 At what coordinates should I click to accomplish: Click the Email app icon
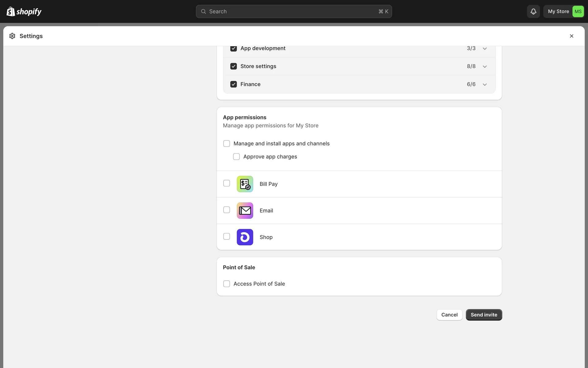pos(245,211)
